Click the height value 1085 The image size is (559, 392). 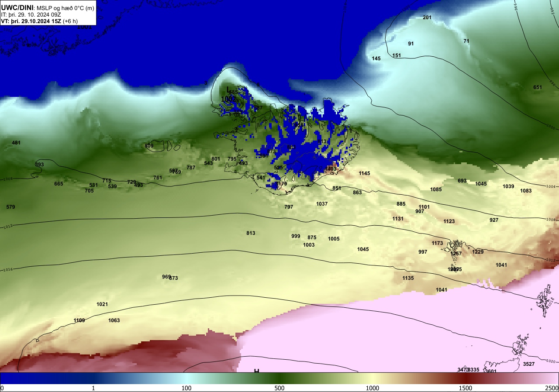pos(436,189)
